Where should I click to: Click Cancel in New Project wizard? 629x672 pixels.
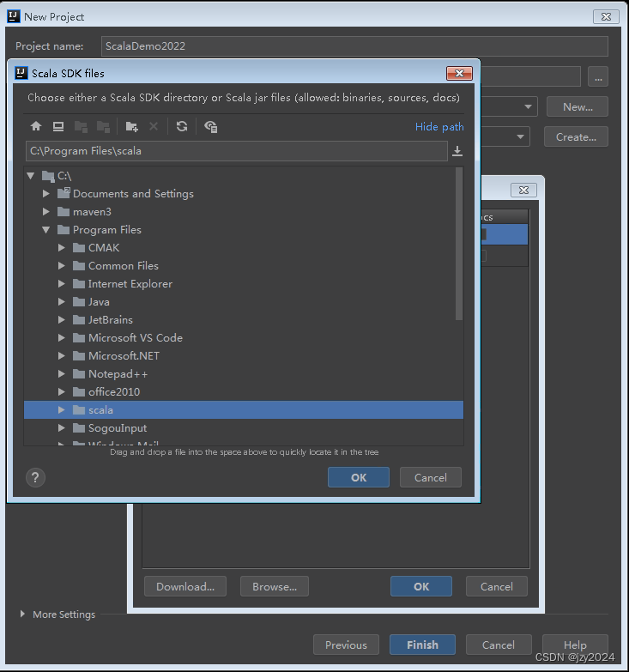pos(499,645)
